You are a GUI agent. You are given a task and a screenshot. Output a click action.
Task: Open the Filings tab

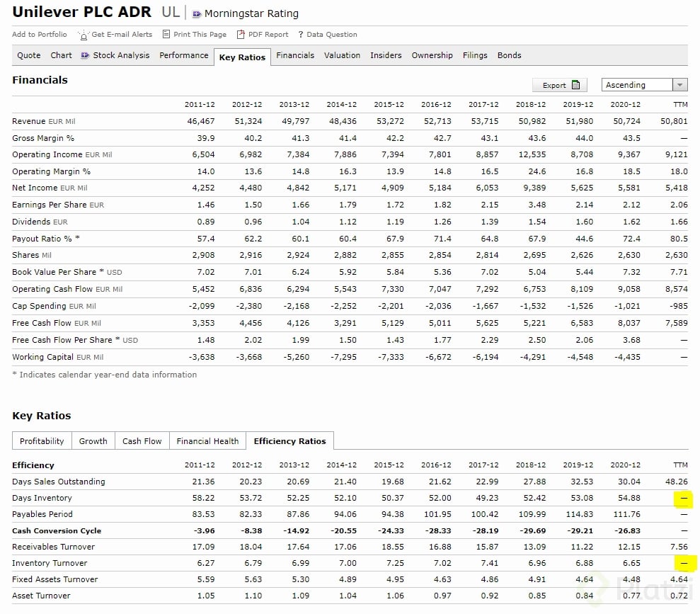(475, 55)
